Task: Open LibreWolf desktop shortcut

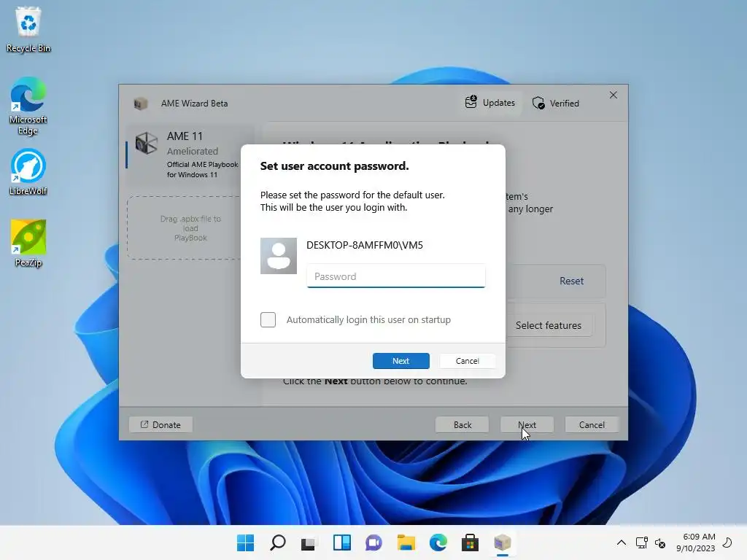Action: 28,172
